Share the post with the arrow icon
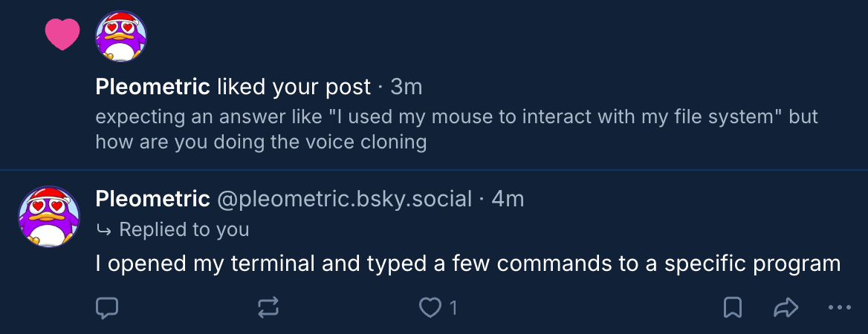868x334 pixels. pos(786,307)
